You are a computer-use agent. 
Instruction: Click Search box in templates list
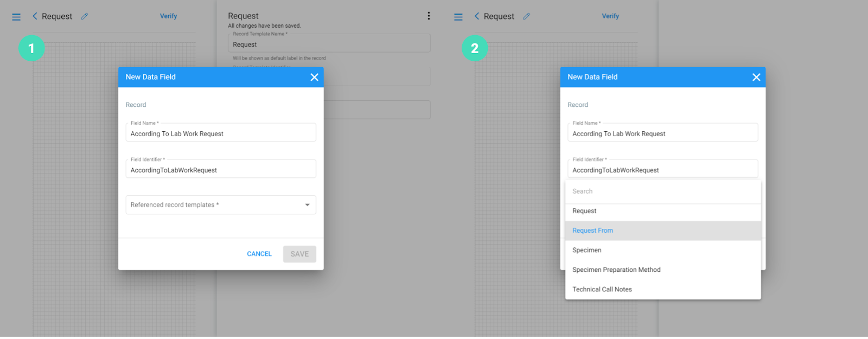pyautogui.click(x=663, y=191)
